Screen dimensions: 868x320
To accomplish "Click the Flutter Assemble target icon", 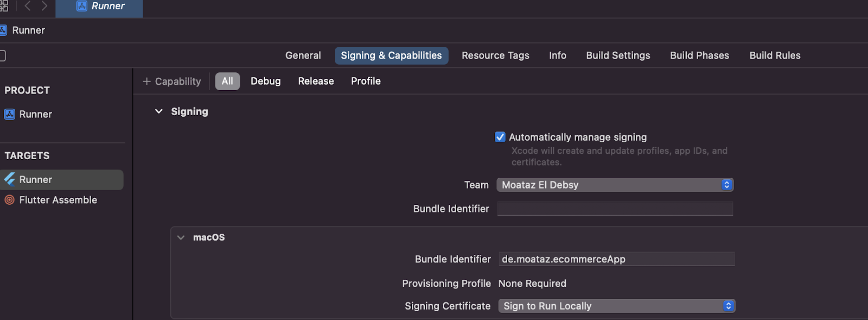I will (x=9, y=200).
